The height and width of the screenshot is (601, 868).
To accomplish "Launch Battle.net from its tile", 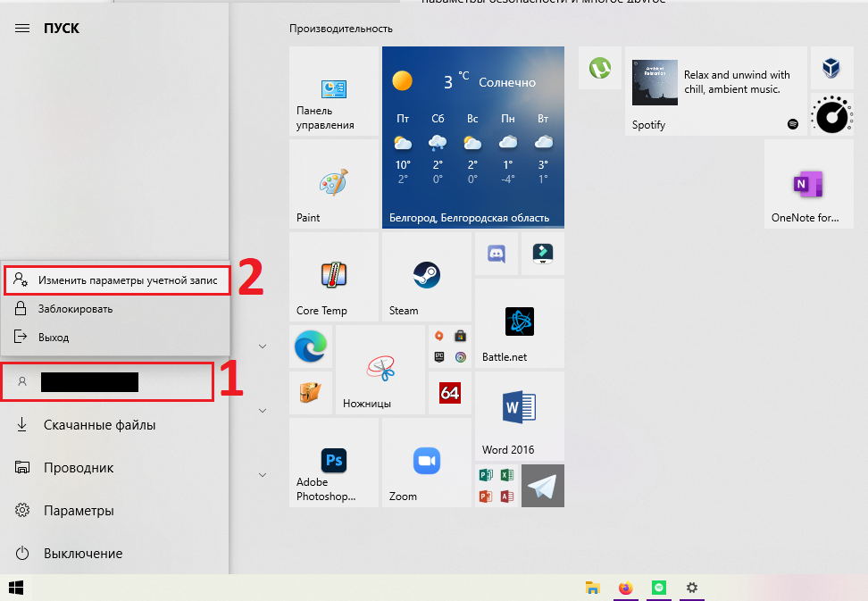I will point(519,323).
